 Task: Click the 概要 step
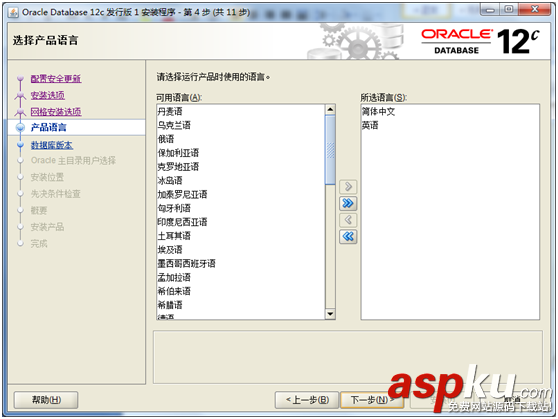pos(39,210)
